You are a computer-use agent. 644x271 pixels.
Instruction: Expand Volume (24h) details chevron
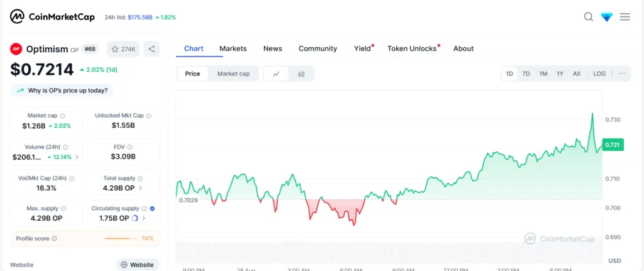pos(77,157)
